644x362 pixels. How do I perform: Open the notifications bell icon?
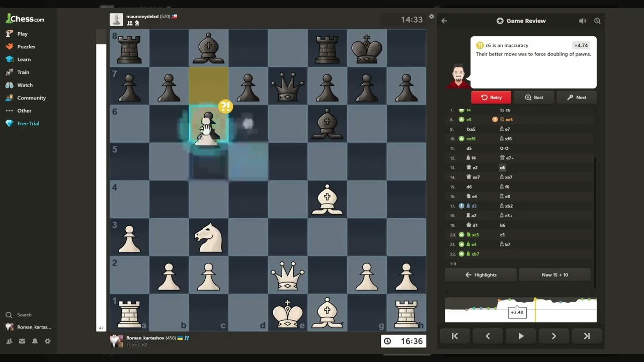click(x=35, y=341)
